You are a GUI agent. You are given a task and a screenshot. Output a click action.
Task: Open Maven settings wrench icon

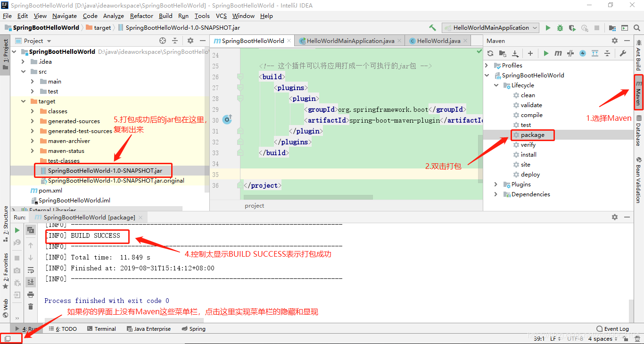623,53
